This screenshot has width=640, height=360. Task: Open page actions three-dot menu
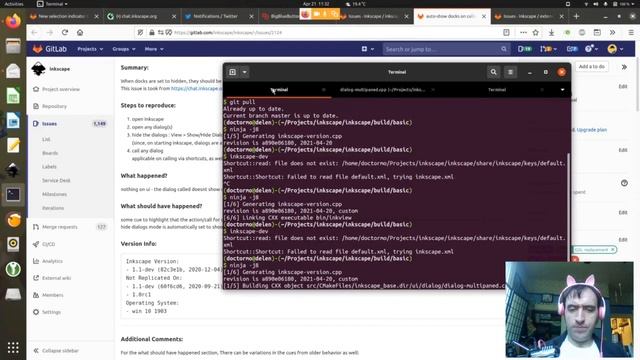(523, 32)
